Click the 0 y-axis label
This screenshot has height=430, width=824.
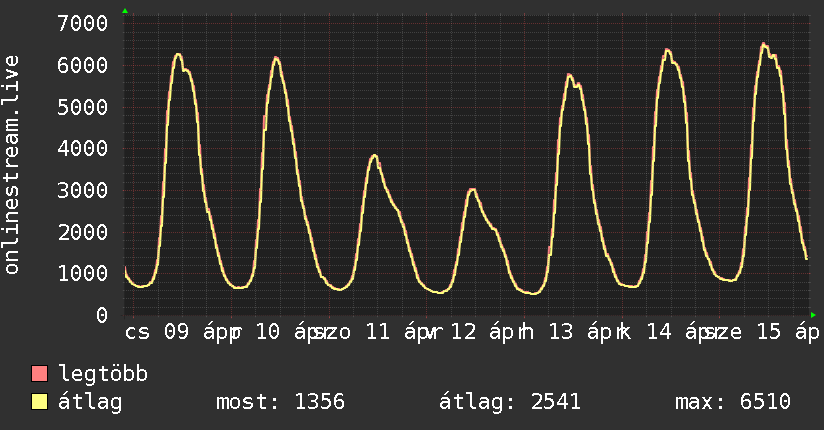[102, 315]
